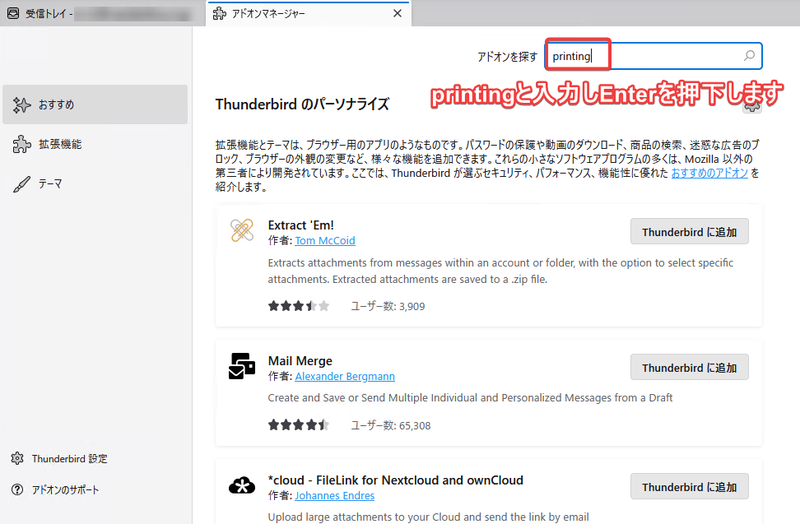Open アドオンのサポート from the sidebar
The width and height of the screenshot is (800, 524).
(x=55, y=490)
